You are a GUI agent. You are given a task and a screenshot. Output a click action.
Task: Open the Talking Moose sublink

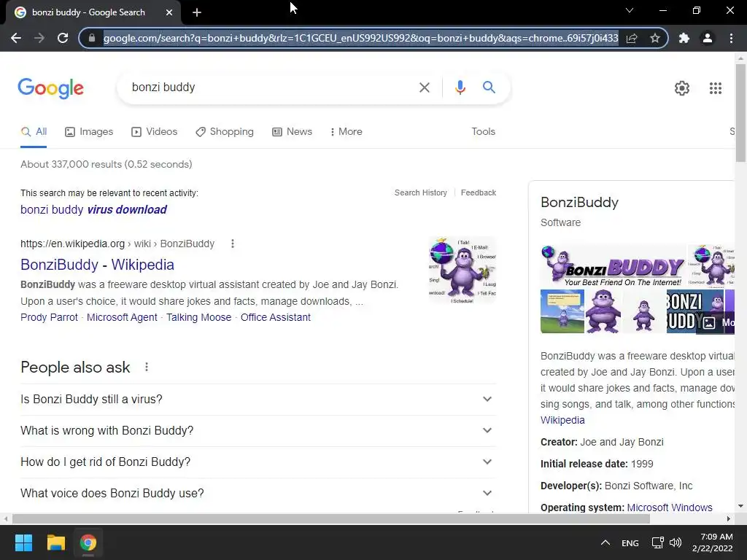coord(198,317)
